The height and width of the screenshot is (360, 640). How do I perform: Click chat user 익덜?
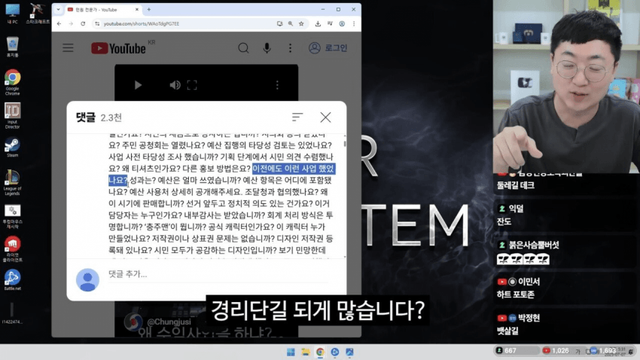516,209
